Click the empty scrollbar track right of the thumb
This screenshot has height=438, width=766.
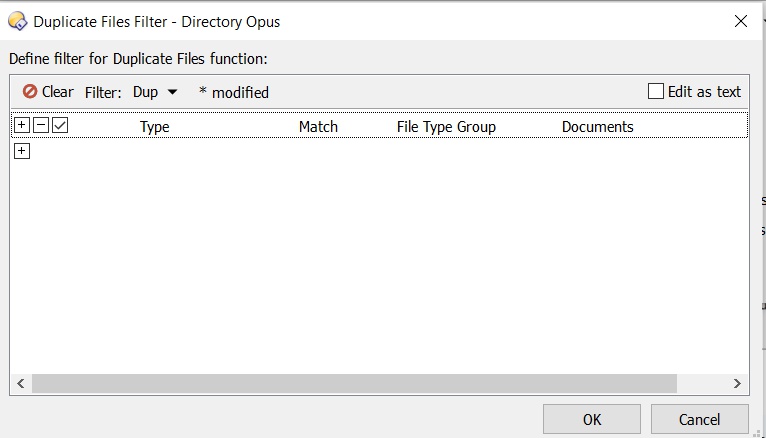(x=702, y=383)
